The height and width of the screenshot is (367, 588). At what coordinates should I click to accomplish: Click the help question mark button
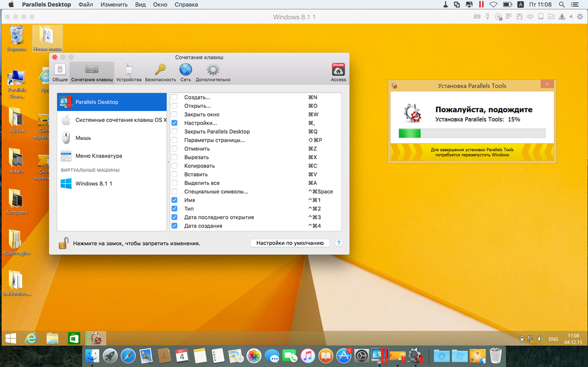tap(338, 243)
